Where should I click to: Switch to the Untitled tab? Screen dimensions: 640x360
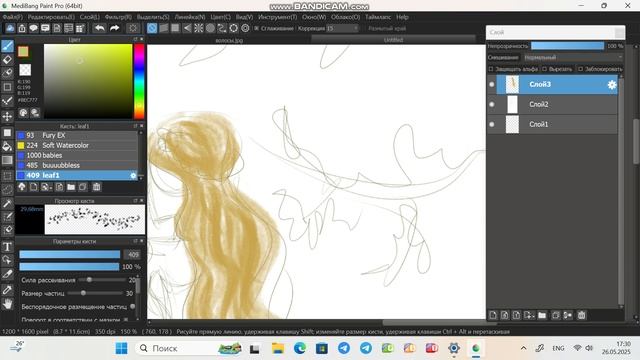pos(393,40)
